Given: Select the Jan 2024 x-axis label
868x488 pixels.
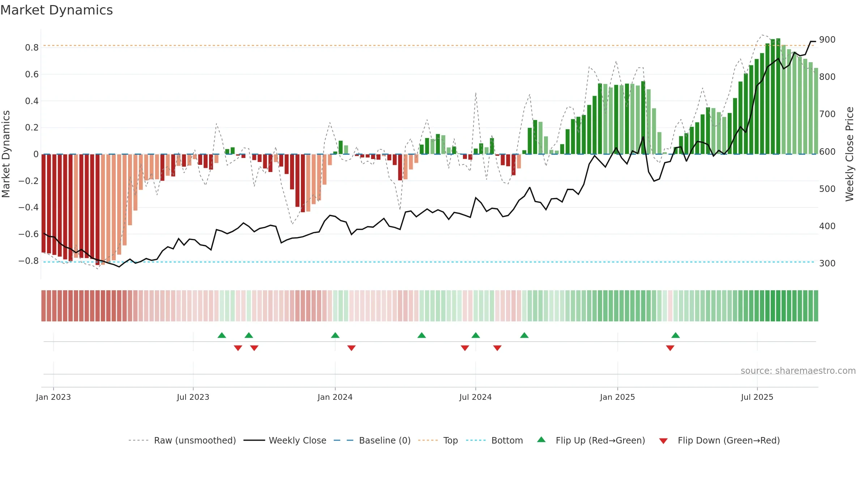Looking at the screenshot, I should click(x=335, y=397).
